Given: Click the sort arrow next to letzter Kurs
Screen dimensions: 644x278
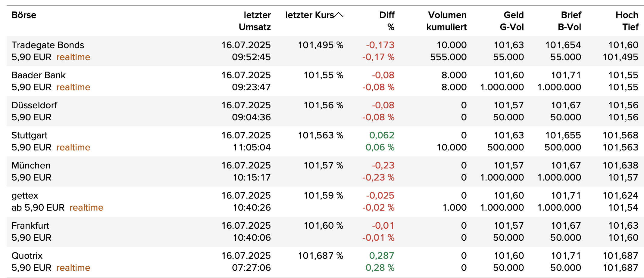Looking at the screenshot, I should 339,15.
